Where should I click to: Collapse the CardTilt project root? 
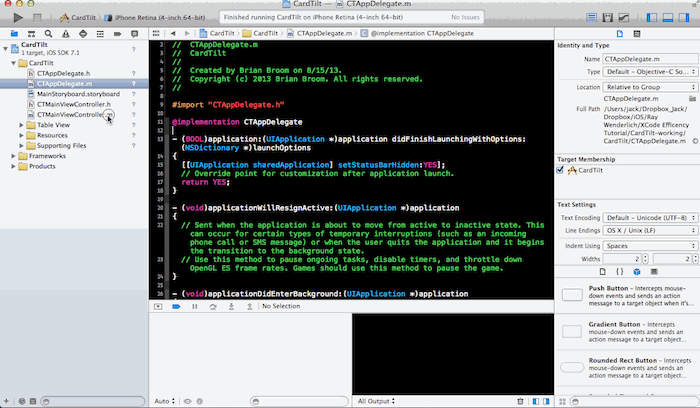[5, 49]
